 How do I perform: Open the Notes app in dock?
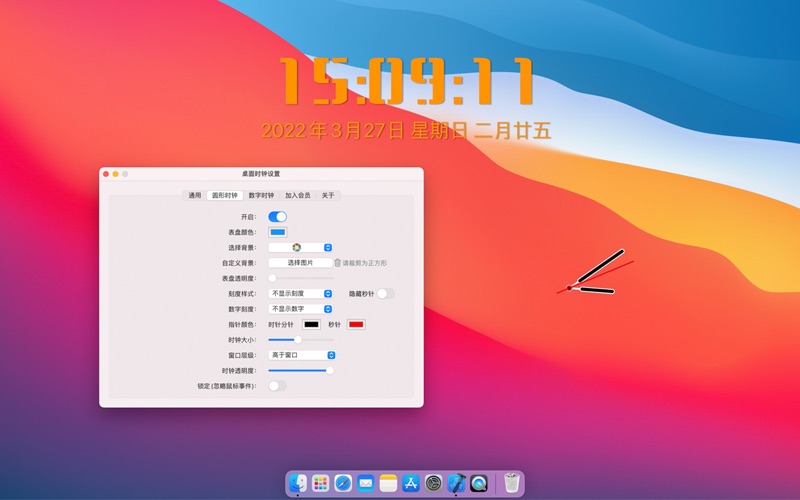coord(388,483)
